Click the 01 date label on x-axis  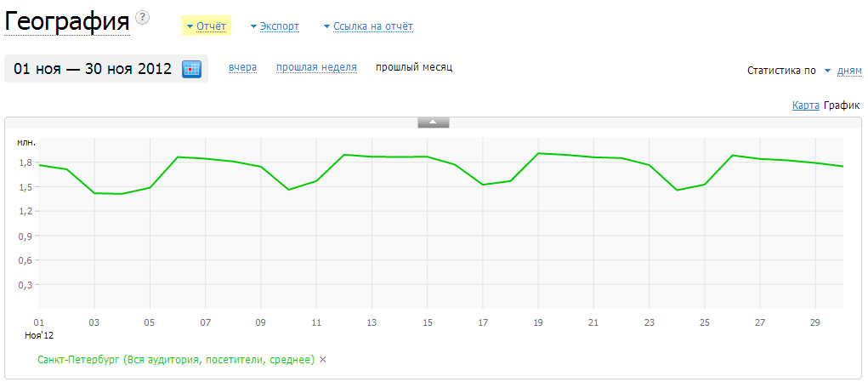click(x=39, y=322)
